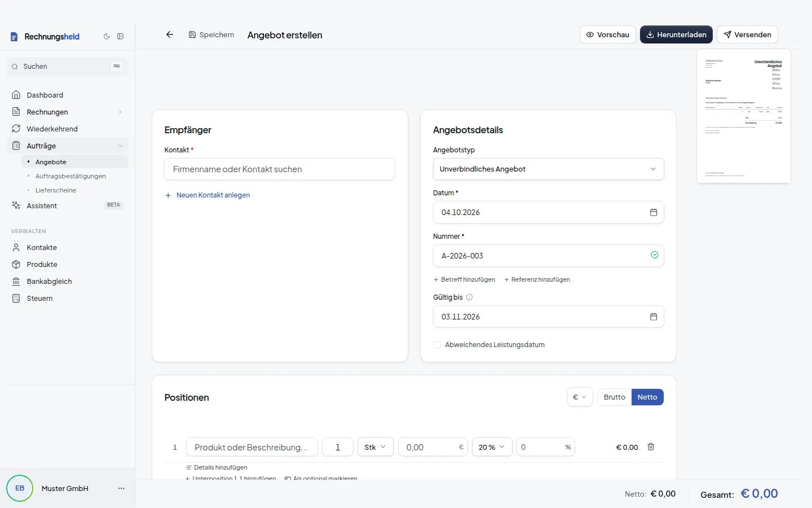Go back using the left arrow
Screen dimensions: 812x508
pyautogui.click(x=169, y=34)
